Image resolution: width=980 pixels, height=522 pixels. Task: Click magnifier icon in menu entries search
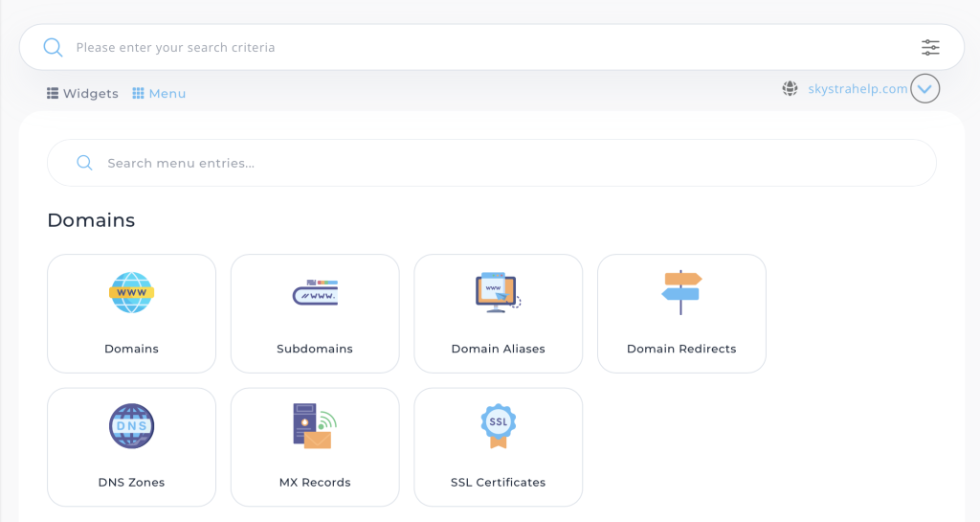coord(84,163)
